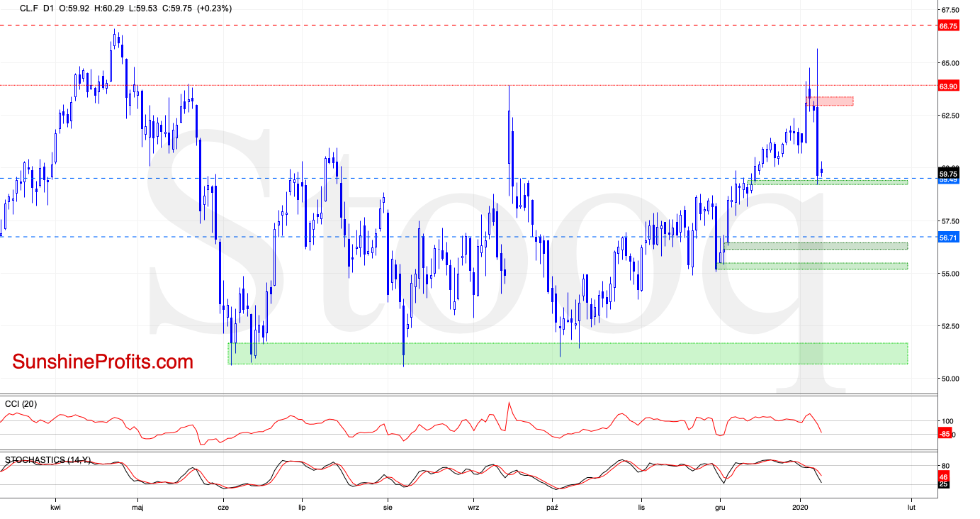980x519 pixels.
Task: Click the wrz month label
Action: tap(473, 508)
